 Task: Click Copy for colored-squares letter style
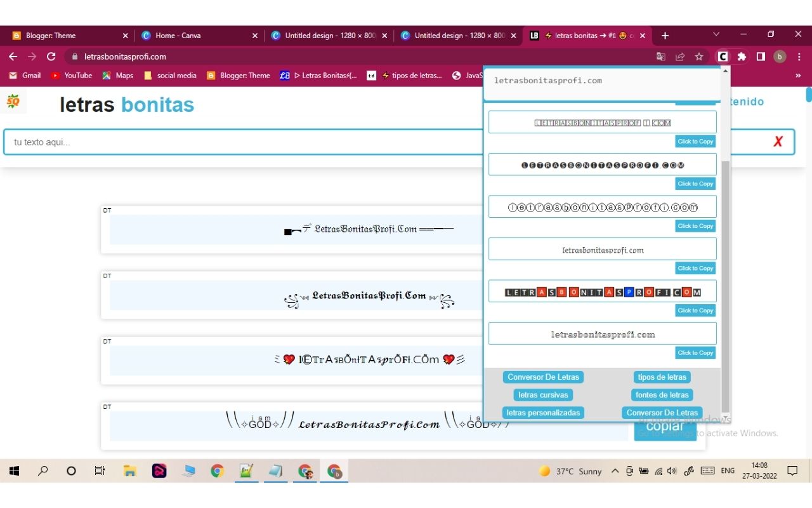(695, 311)
